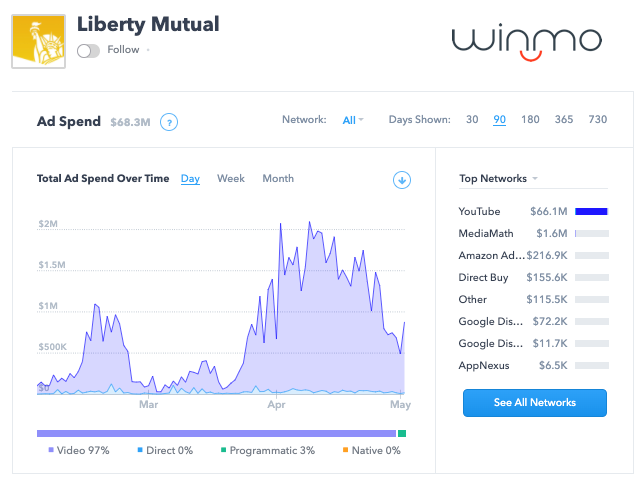Image resolution: width=638 pixels, height=482 pixels.
Task: Click the Winmo logo
Action: 527,43
